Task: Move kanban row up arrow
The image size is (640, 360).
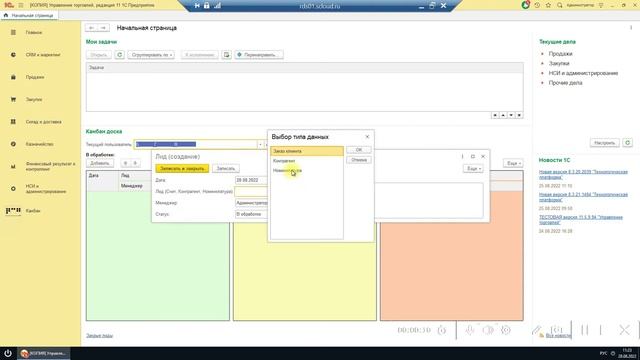Action: (125, 163)
